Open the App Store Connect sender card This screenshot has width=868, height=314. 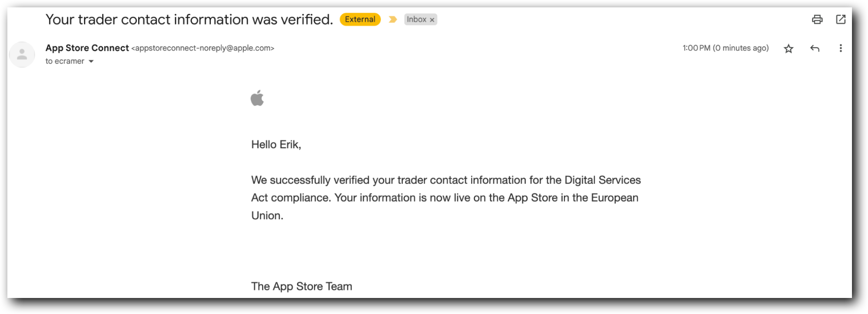pos(87,48)
